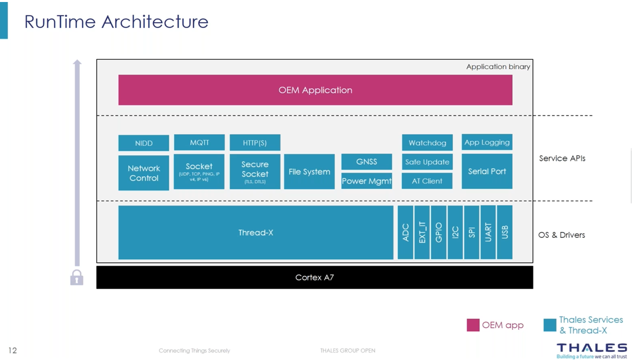This screenshot has width=644, height=362.
Task: Click the OS & Drivers label
Action: pyautogui.click(x=561, y=235)
